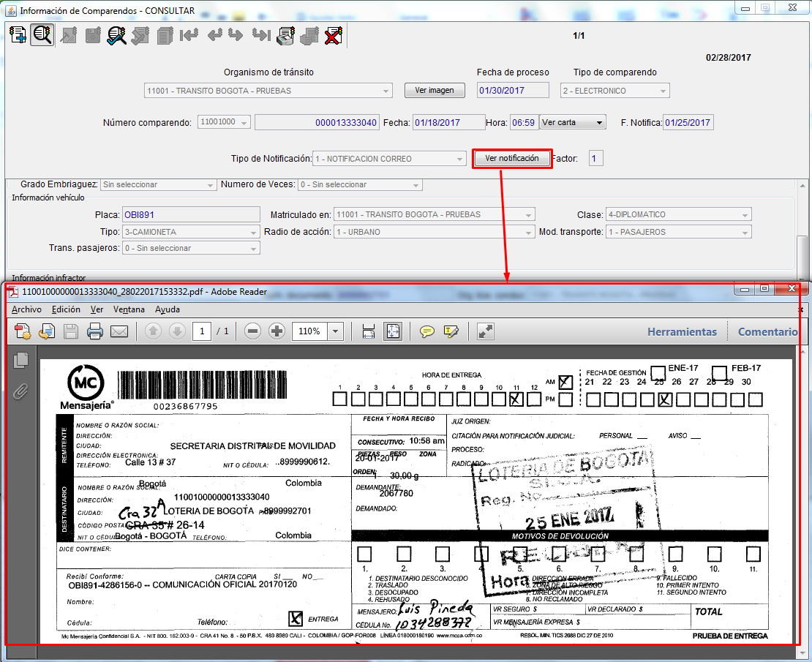Click the new comparendo record icon

click(x=18, y=34)
